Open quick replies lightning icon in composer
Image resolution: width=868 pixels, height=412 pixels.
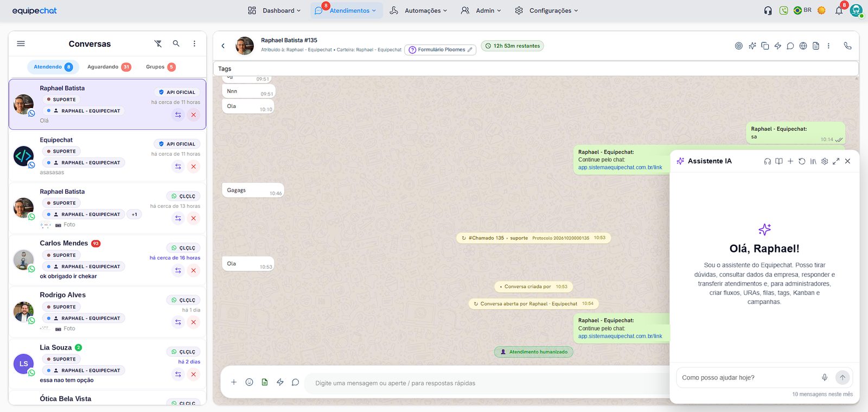point(280,382)
